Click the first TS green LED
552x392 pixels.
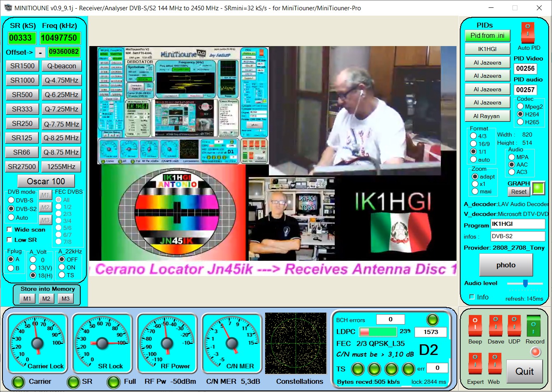[x=357, y=369]
